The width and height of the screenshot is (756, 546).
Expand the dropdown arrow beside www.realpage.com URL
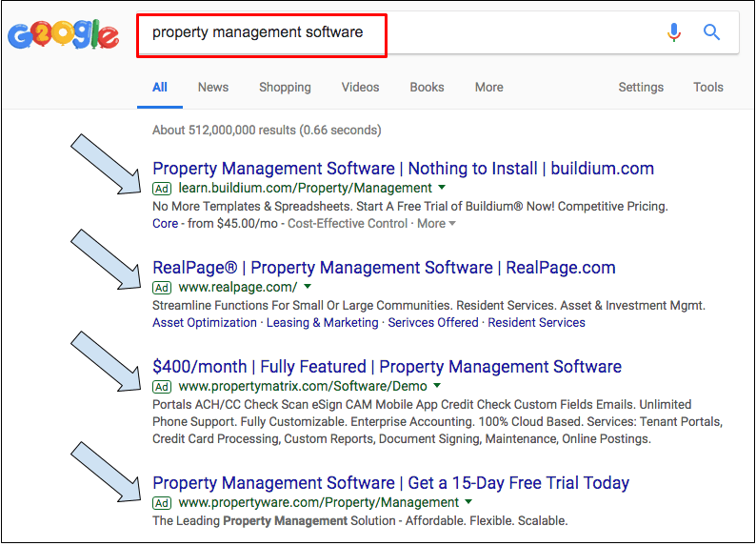[308, 287]
